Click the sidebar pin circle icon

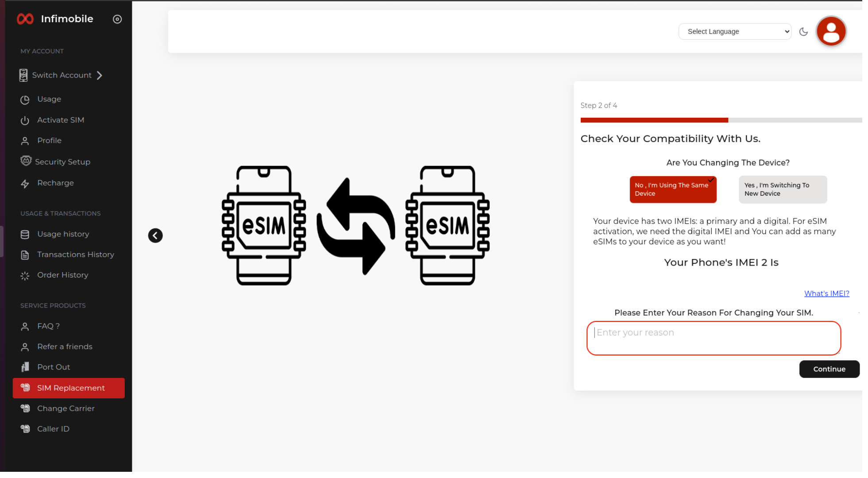[117, 19]
